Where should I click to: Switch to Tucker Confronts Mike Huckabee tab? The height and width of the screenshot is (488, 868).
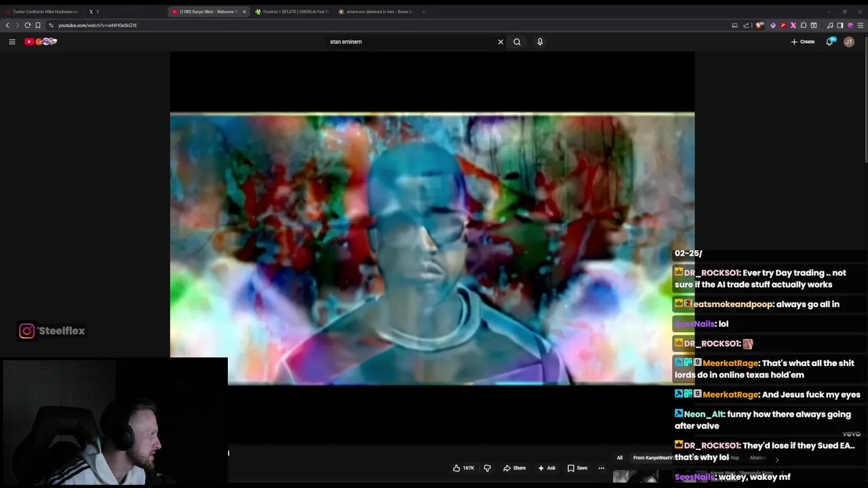(x=42, y=12)
